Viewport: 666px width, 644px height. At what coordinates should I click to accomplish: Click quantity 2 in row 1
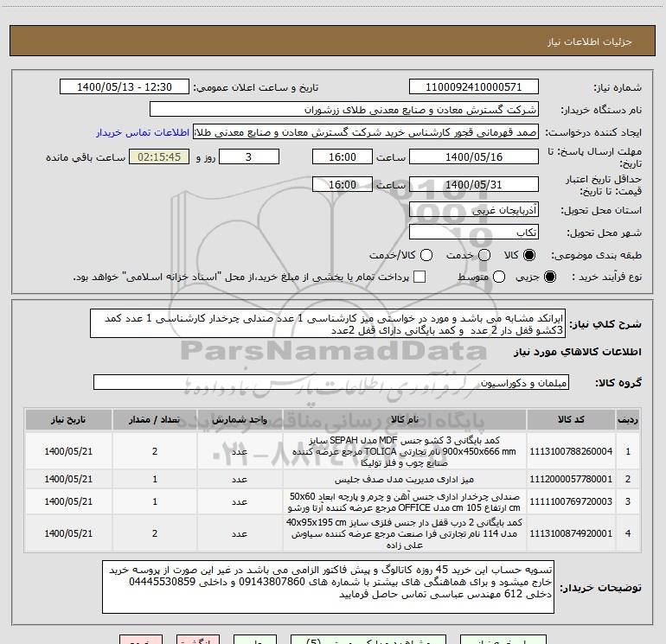[x=155, y=452]
